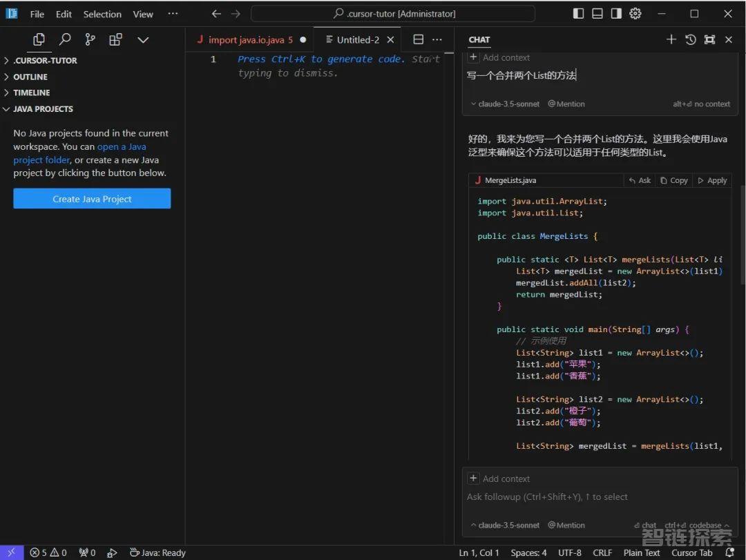Open notifications bell icon

[729, 552]
